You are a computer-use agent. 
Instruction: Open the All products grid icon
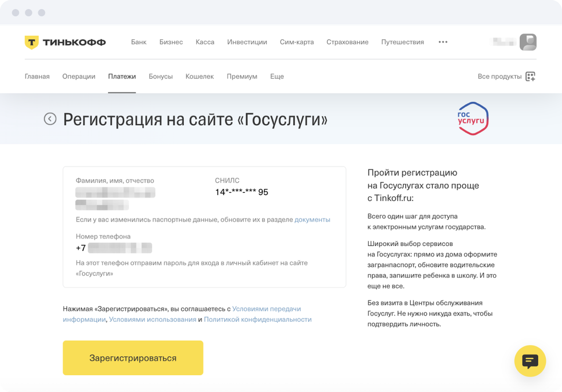click(x=530, y=76)
